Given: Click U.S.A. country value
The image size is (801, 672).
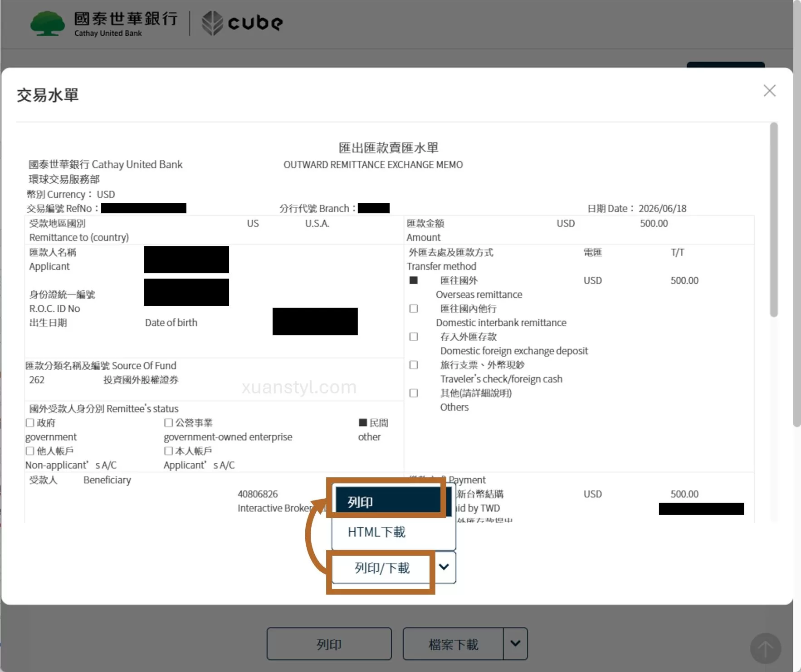Looking at the screenshot, I should [317, 223].
